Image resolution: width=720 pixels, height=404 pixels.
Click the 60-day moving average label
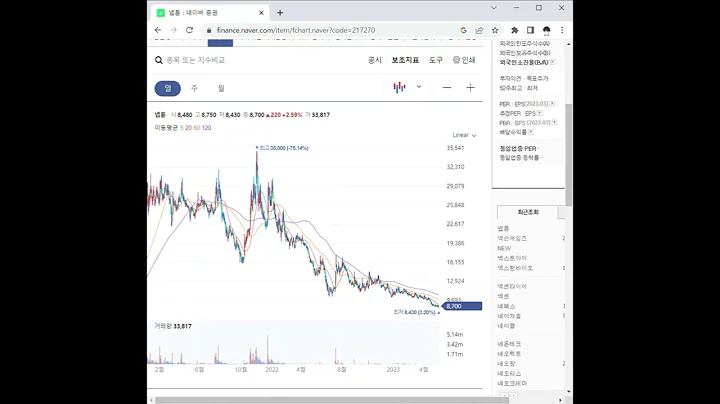[197, 128]
